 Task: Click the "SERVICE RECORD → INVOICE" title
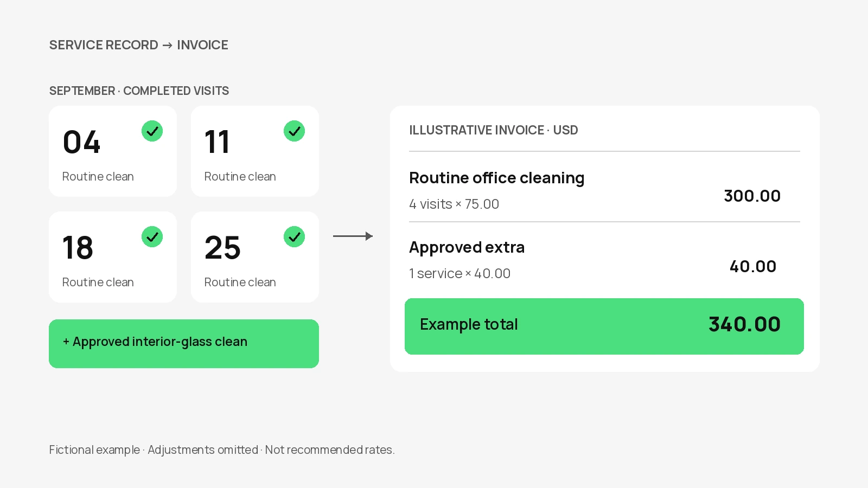click(139, 45)
